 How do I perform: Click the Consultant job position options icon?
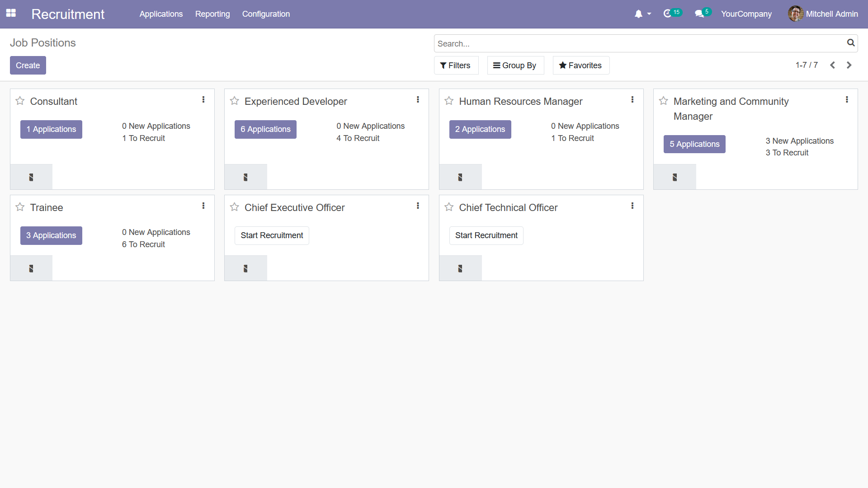[203, 99]
